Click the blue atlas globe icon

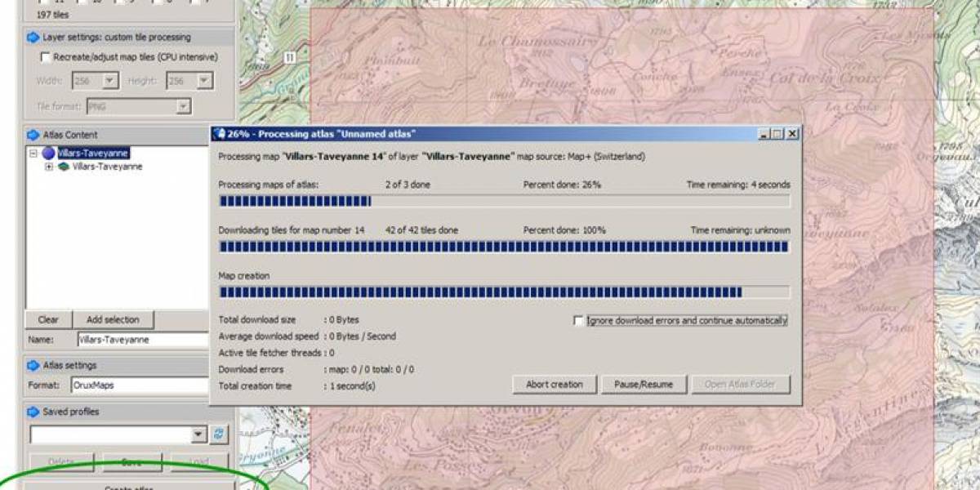click(x=48, y=153)
